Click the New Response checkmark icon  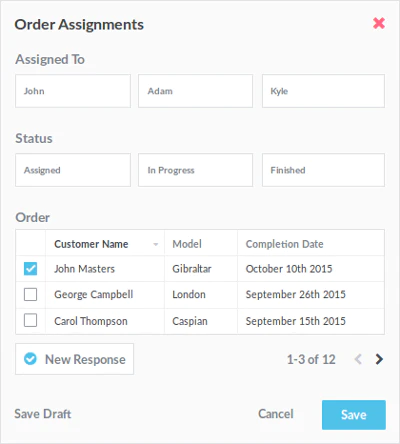click(x=30, y=359)
